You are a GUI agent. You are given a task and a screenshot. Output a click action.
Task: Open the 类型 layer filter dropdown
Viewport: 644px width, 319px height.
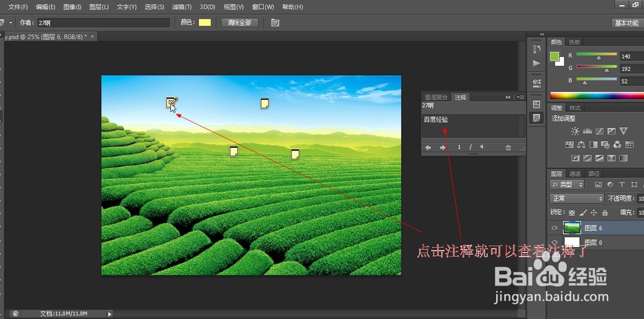(x=567, y=185)
